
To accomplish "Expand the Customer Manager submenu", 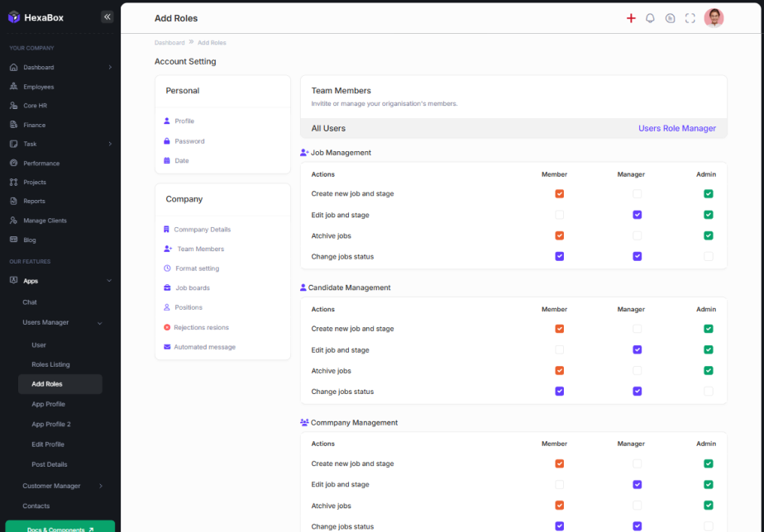I will (101, 486).
